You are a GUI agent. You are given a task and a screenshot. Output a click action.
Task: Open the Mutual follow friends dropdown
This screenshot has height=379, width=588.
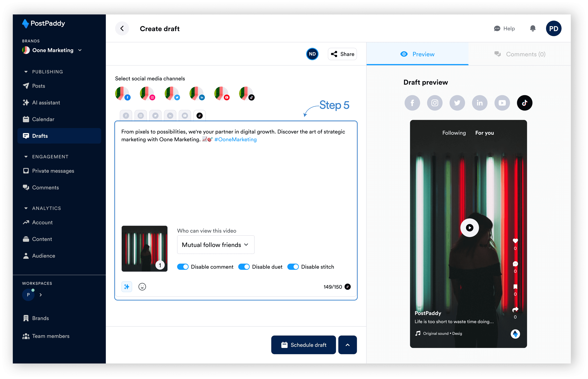click(x=215, y=245)
